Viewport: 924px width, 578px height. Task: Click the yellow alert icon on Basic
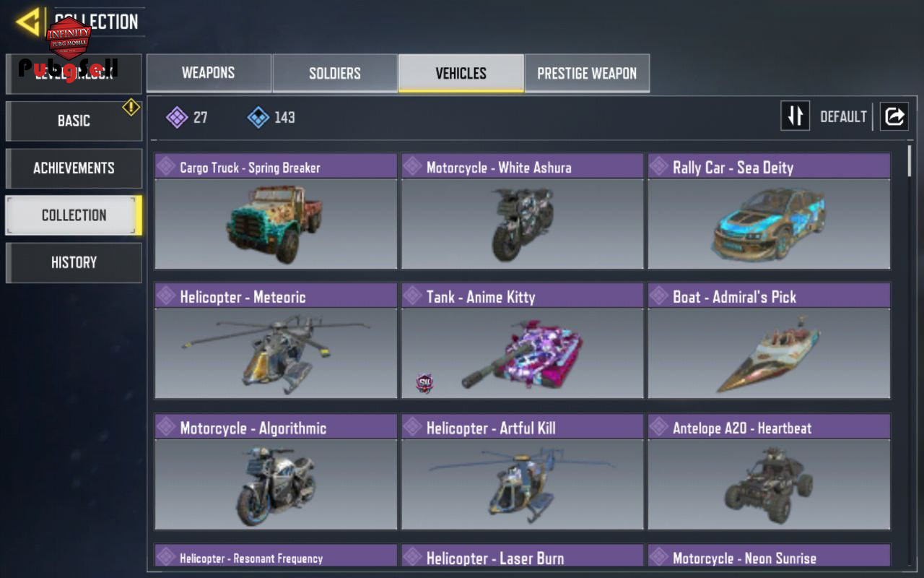point(131,108)
